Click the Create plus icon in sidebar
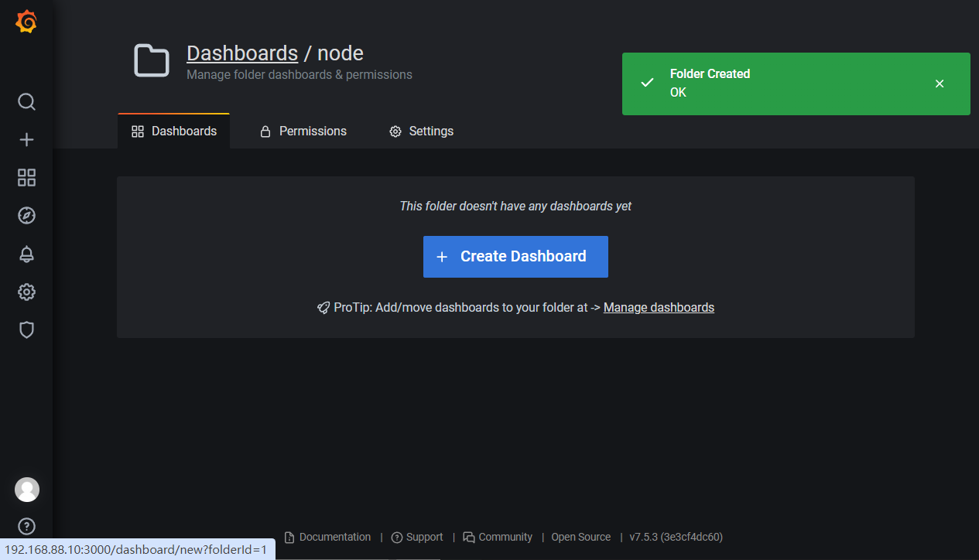The height and width of the screenshot is (560, 979). (x=26, y=140)
